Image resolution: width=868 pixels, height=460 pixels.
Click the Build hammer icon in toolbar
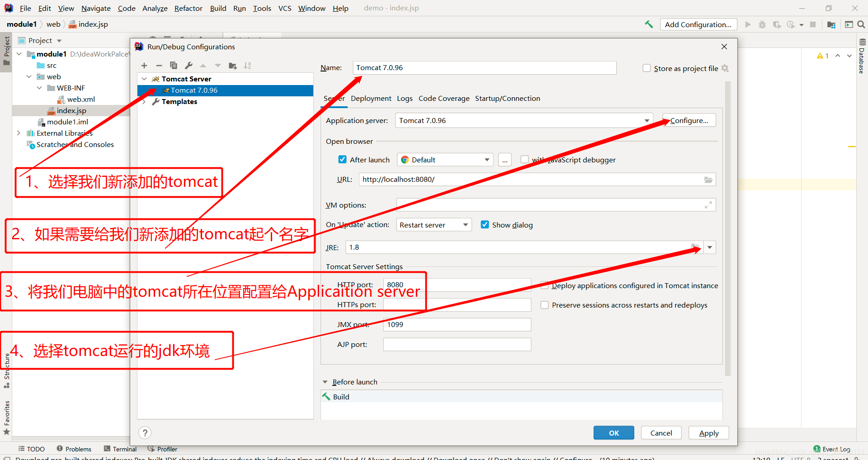pos(649,24)
